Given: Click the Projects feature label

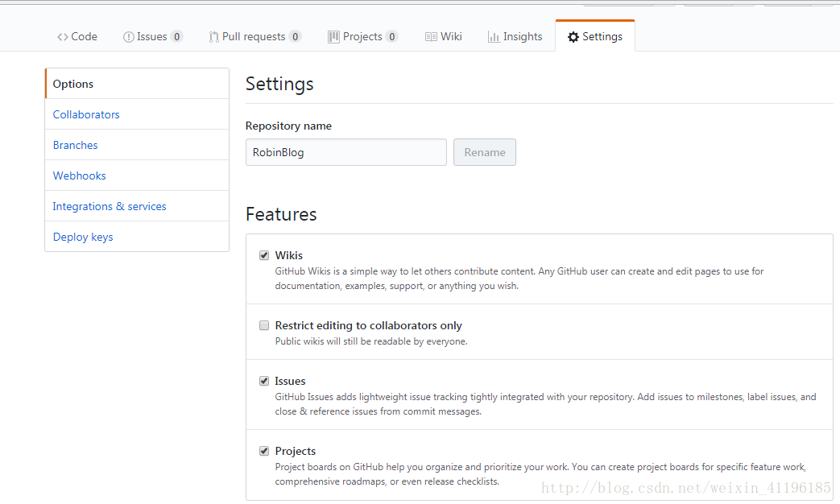Looking at the screenshot, I should [296, 451].
